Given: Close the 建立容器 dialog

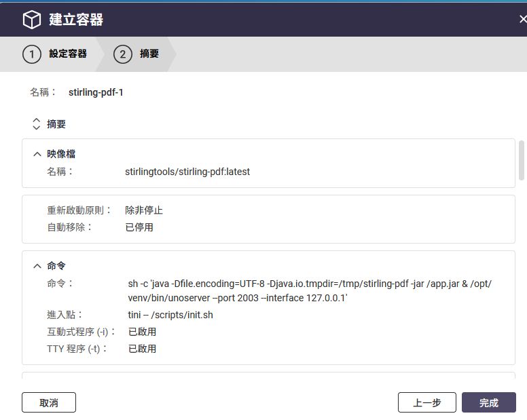Looking at the screenshot, I should (523, 19).
